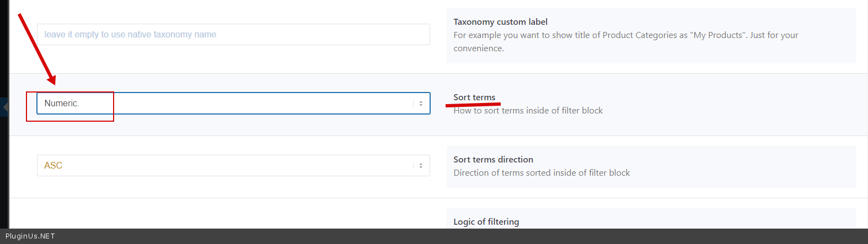Click the "Sort terms" heading
Image resolution: width=868 pixels, height=244 pixels.
pyautogui.click(x=474, y=97)
